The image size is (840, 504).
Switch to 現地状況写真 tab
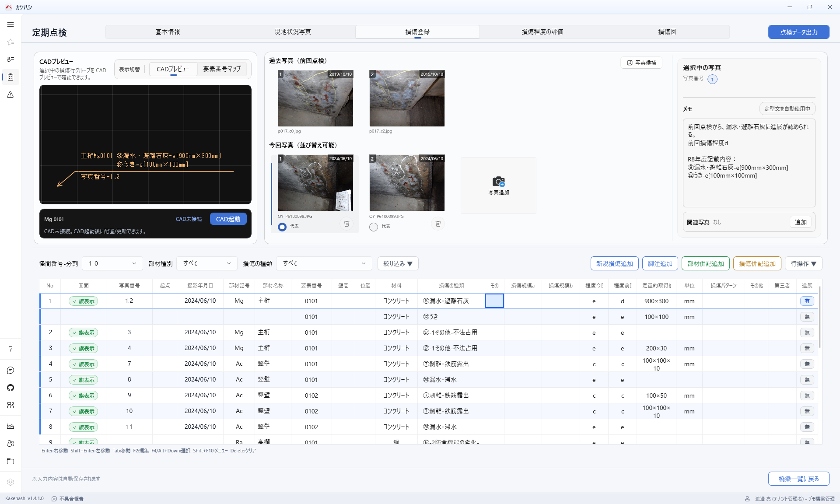click(x=293, y=32)
